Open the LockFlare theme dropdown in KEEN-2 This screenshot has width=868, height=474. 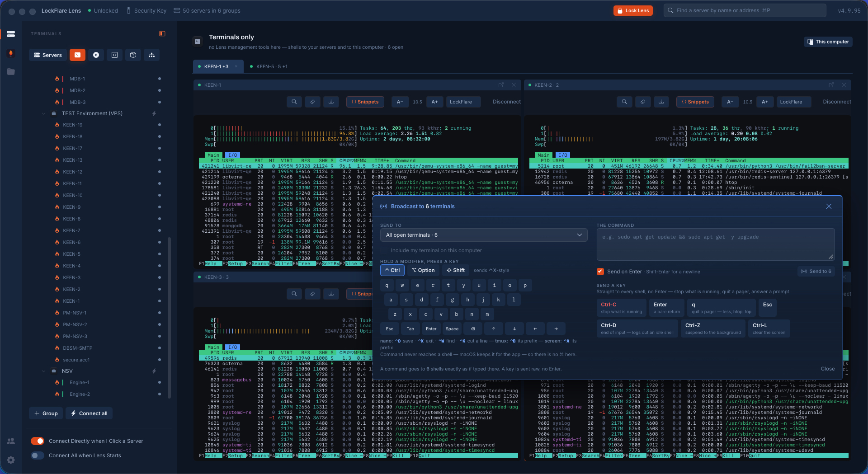pyautogui.click(x=793, y=102)
